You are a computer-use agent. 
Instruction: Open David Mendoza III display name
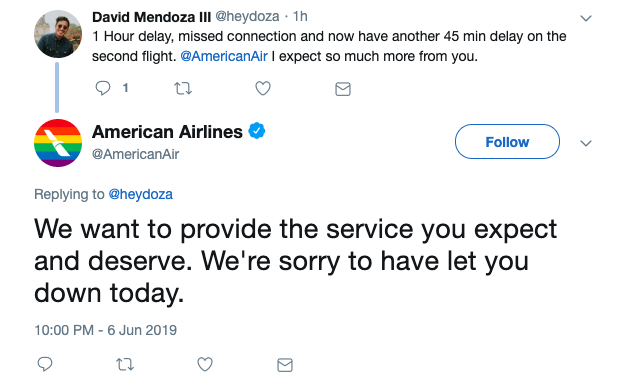(151, 17)
